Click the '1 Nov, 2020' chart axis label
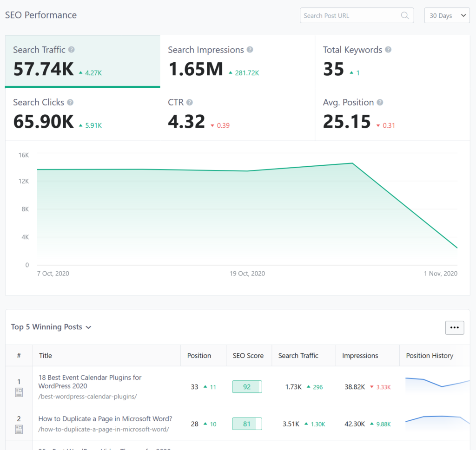The width and height of the screenshot is (476, 450). 441,274
